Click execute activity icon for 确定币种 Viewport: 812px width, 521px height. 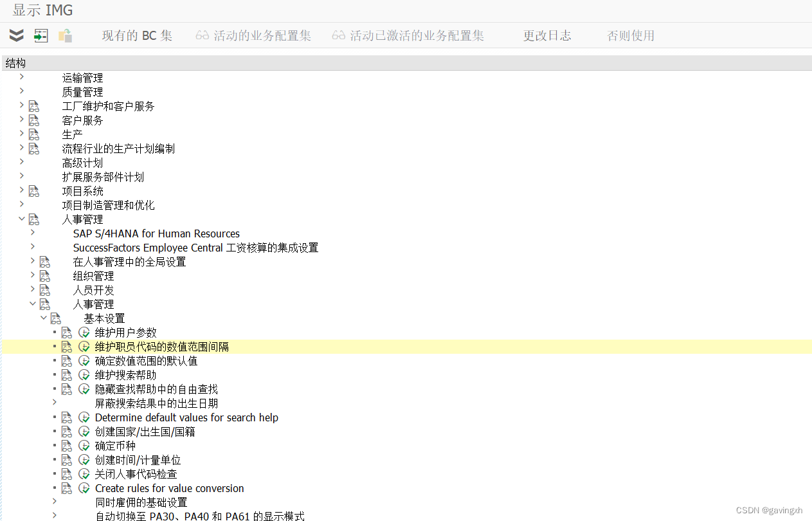(x=84, y=445)
